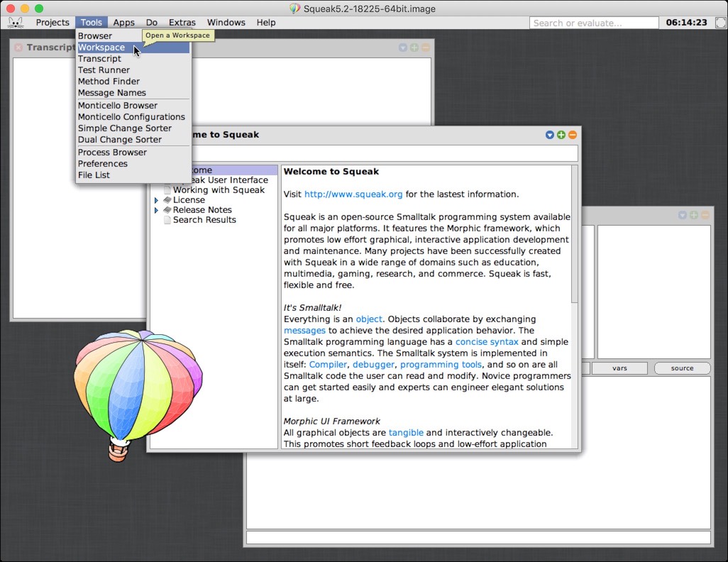728x562 pixels.
Task: Click Release Notes book icon in tree
Action: point(167,210)
